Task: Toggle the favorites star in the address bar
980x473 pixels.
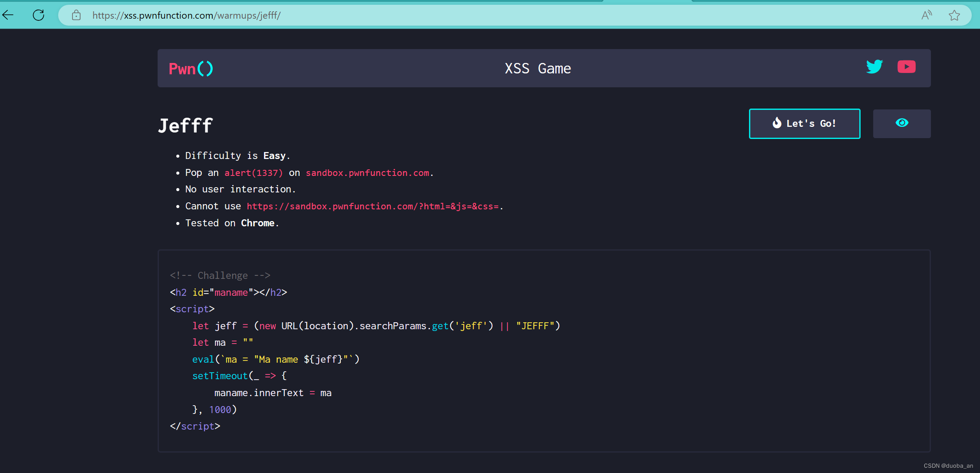Action: coord(954,15)
